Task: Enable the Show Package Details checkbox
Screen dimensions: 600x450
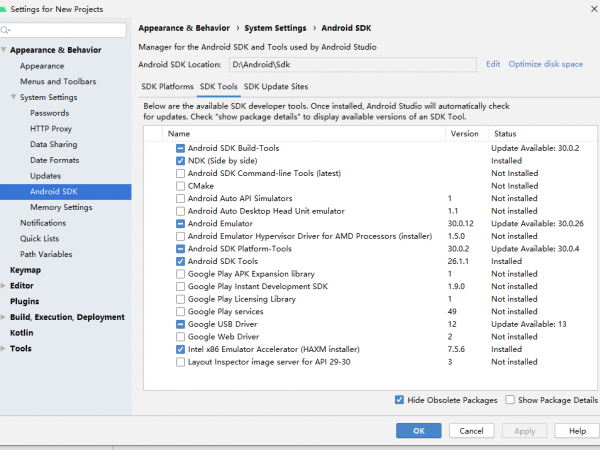Action: (510, 400)
